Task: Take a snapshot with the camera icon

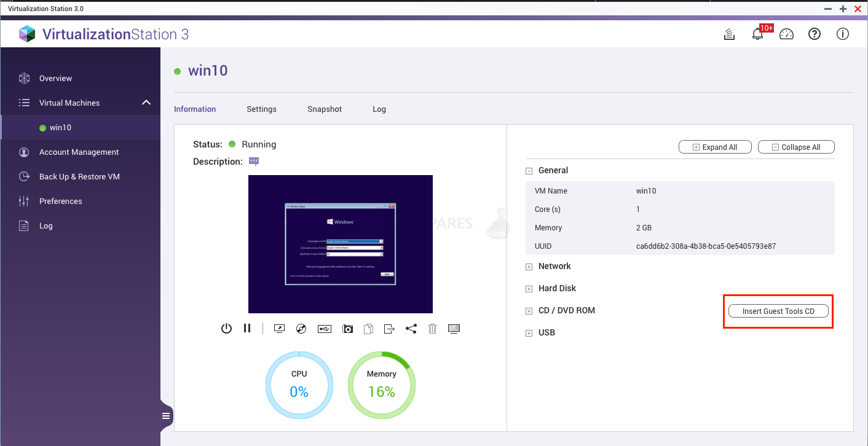Action: 348,329
